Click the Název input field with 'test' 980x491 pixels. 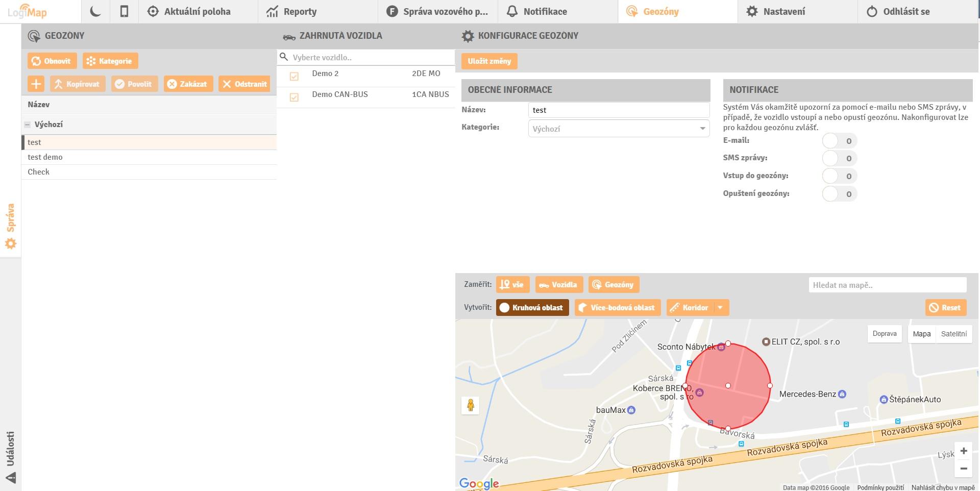[x=619, y=110]
